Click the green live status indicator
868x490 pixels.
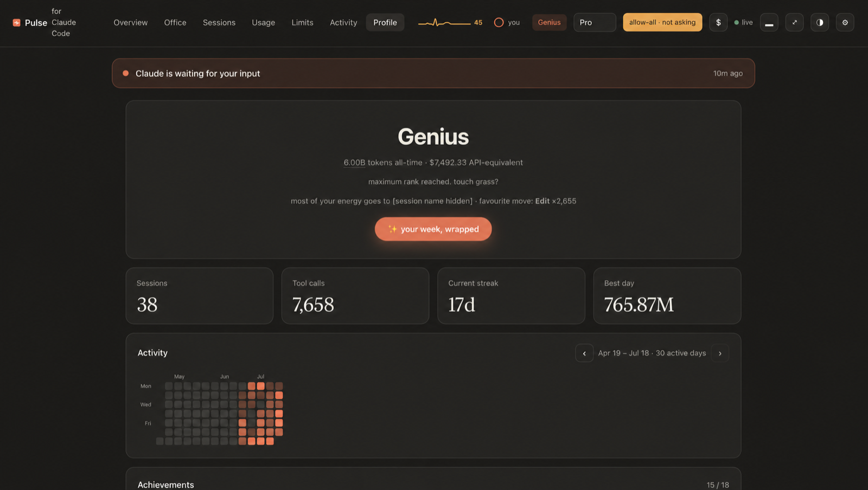pos(743,22)
